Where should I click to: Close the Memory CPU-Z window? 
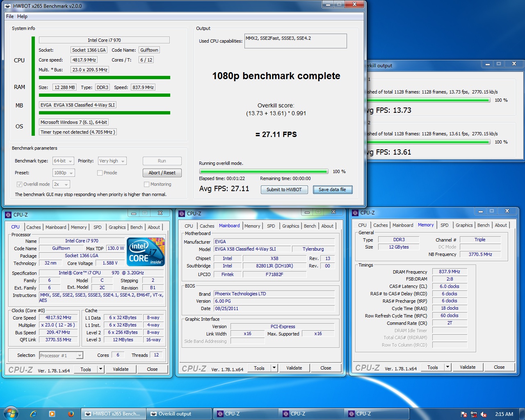coord(507,211)
